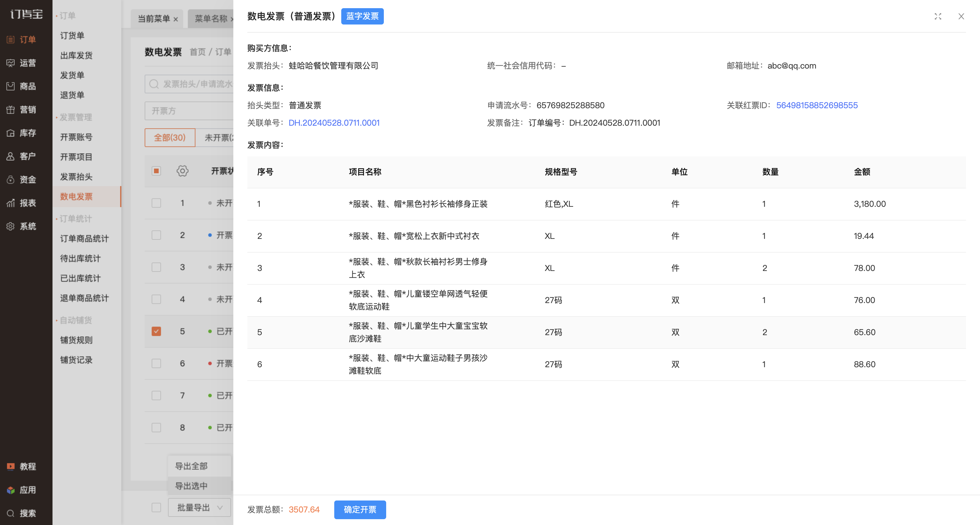Go to 开票账号 in side menu
This screenshot has height=525, width=980.
click(76, 137)
